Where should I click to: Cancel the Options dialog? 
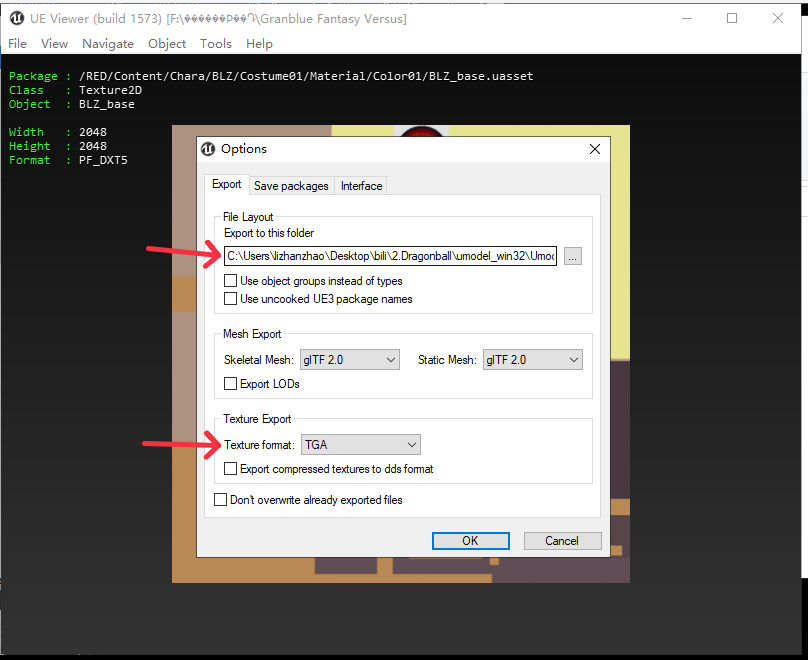[x=562, y=541]
